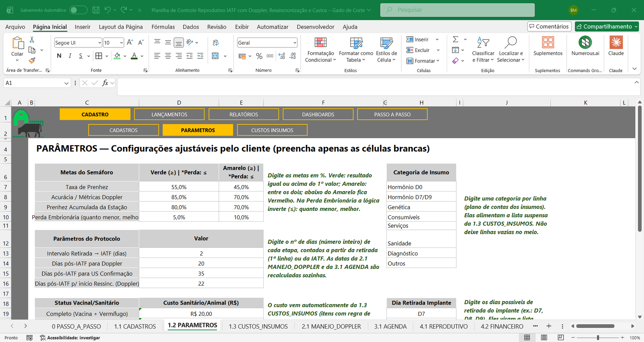Viewport: 644px width, 342px height.
Task: Check accessibility status in status bar
Action: coord(70,338)
